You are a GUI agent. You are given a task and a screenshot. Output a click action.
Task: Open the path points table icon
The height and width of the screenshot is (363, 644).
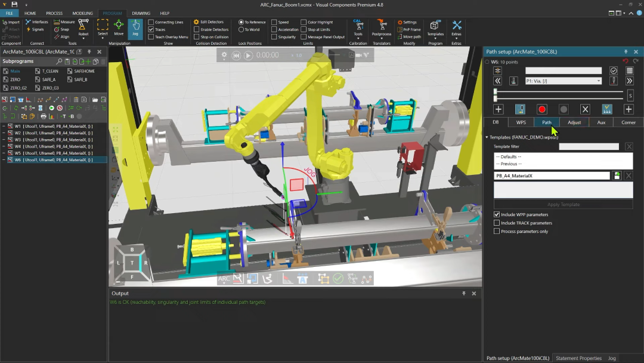tap(629, 70)
